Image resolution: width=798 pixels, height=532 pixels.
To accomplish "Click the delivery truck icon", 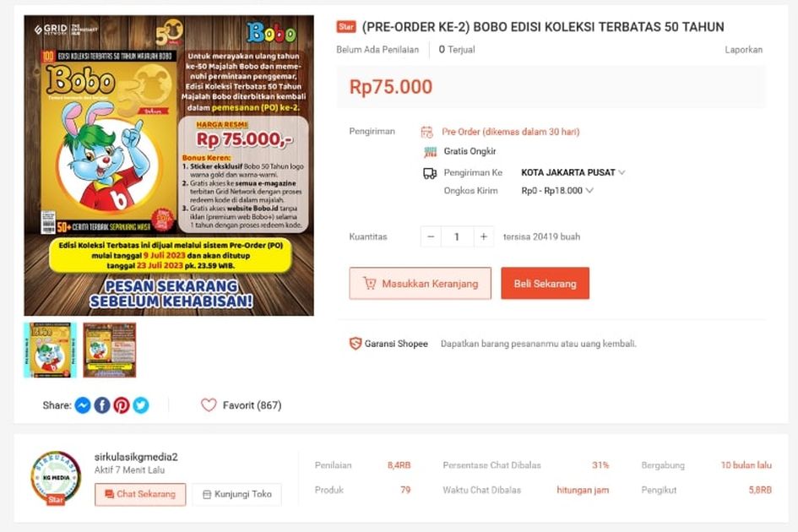I will point(430,174).
